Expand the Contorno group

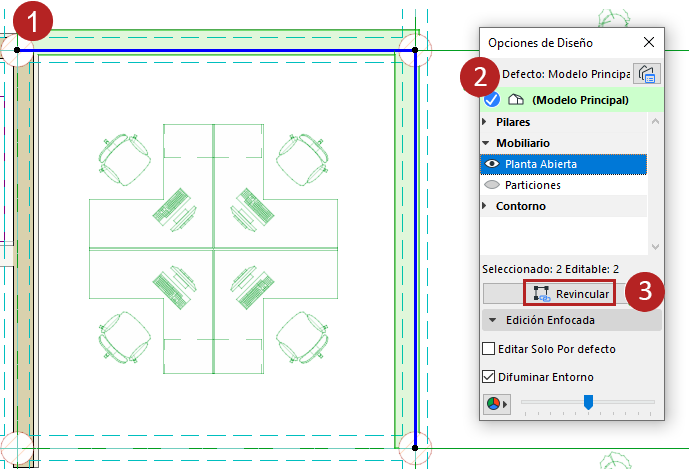pos(485,206)
